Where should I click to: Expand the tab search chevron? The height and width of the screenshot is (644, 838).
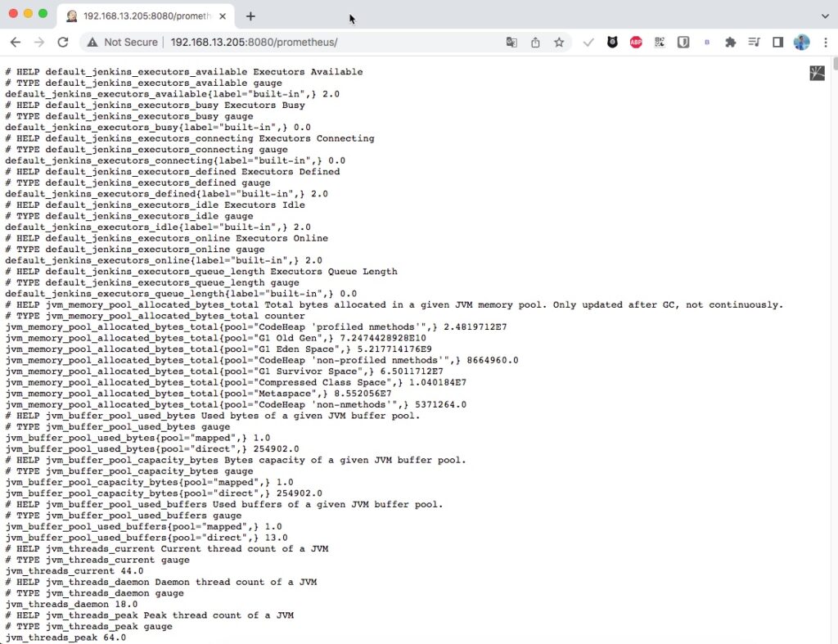click(825, 16)
